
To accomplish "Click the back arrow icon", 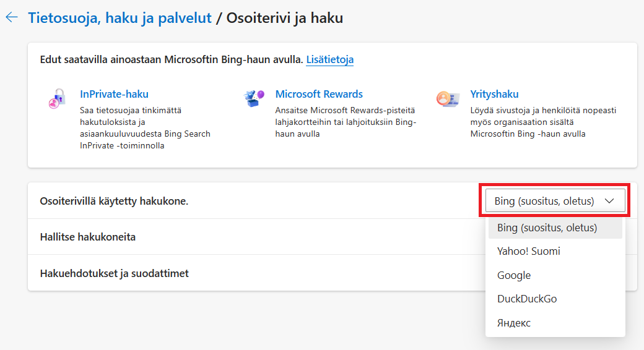I will (x=12, y=17).
